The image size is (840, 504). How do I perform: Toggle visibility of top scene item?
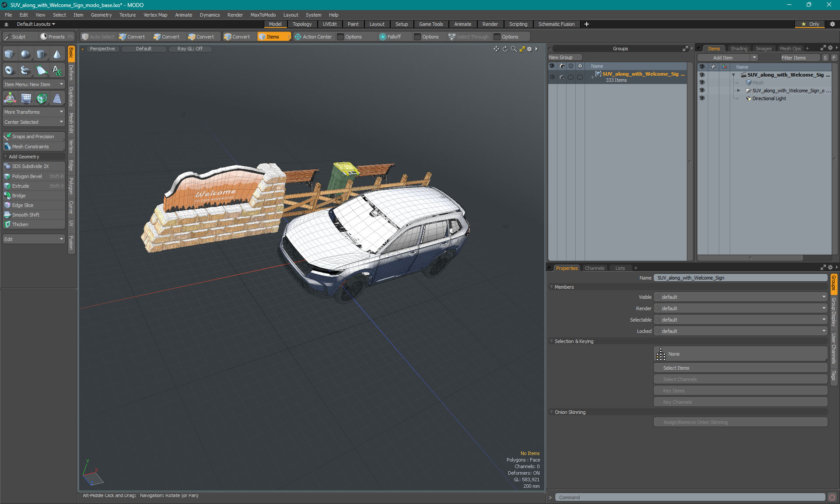coord(702,75)
